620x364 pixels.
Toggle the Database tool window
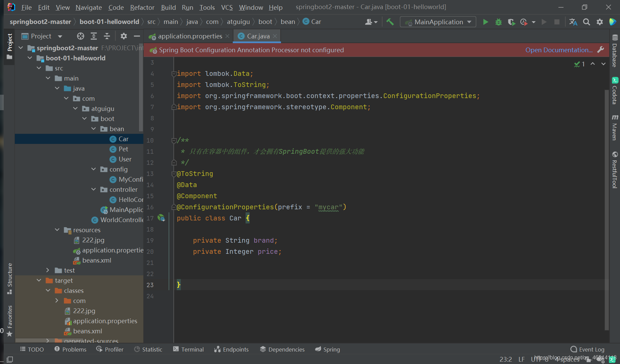(x=615, y=51)
